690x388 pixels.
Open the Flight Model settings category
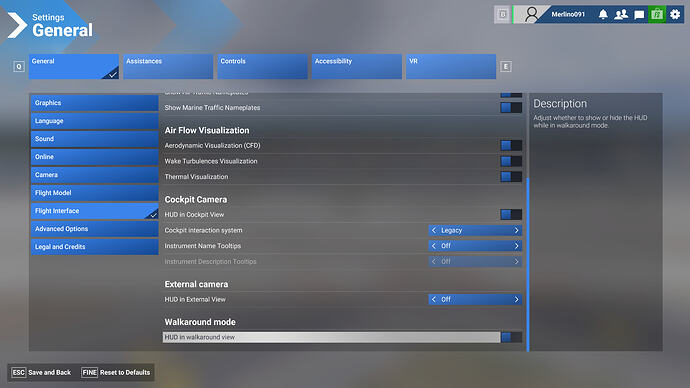[x=95, y=193]
